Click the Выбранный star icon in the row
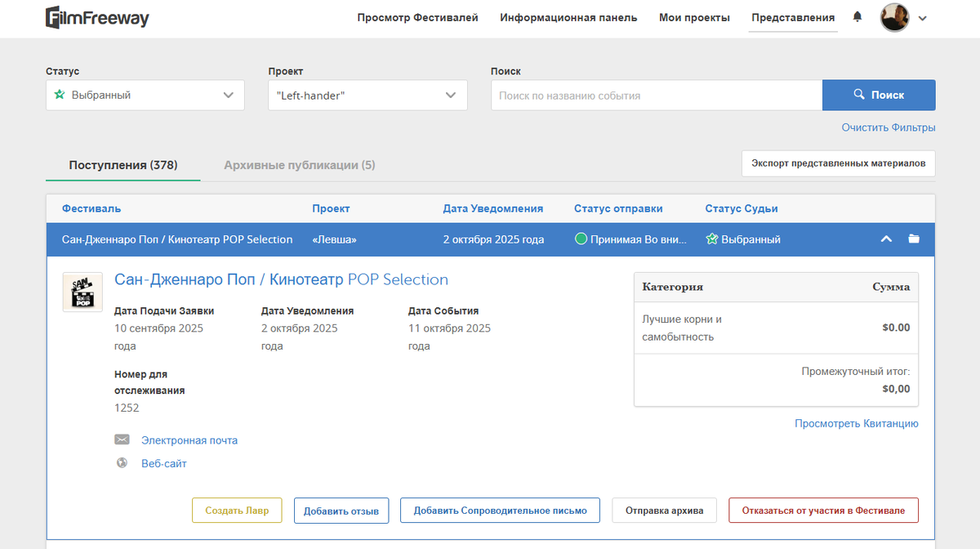This screenshot has height=549, width=980. click(x=711, y=239)
